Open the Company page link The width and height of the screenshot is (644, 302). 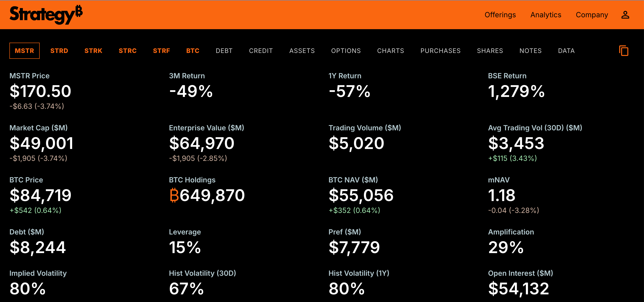point(592,15)
